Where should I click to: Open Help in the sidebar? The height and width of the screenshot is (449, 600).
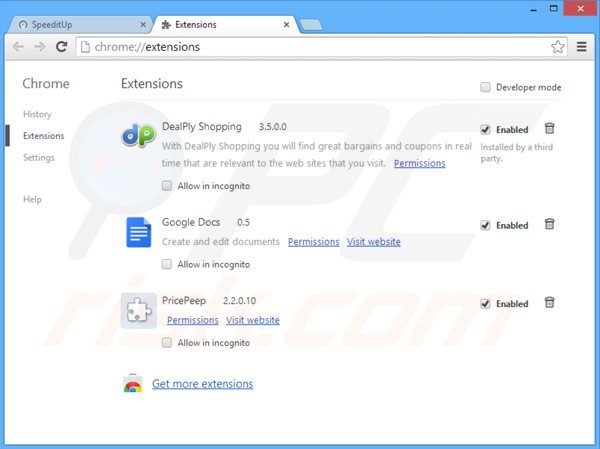(32, 199)
